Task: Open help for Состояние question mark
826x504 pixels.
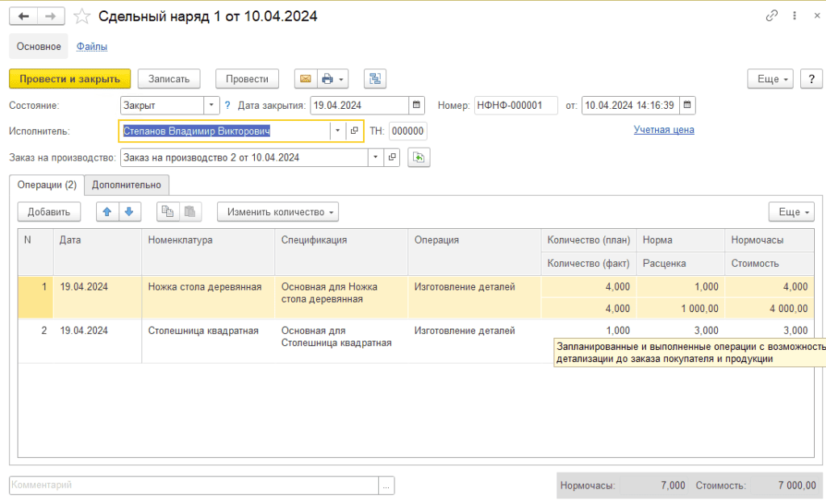Action: click(227, 106)
